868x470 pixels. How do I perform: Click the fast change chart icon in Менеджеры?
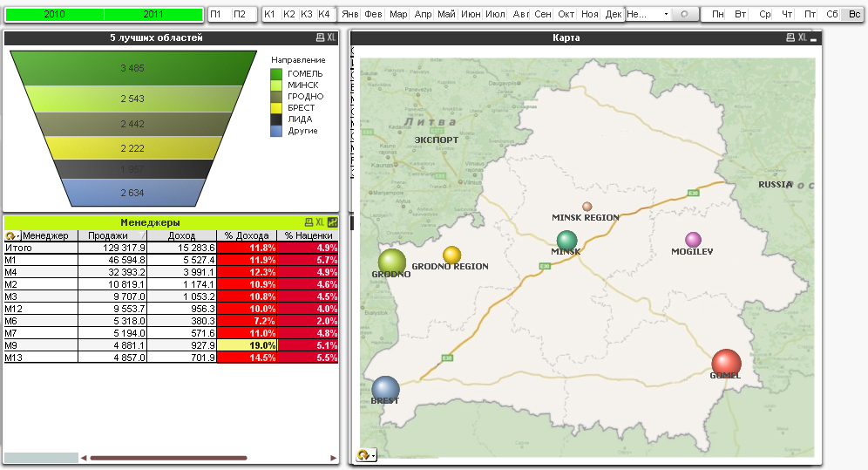coord(332,222)
